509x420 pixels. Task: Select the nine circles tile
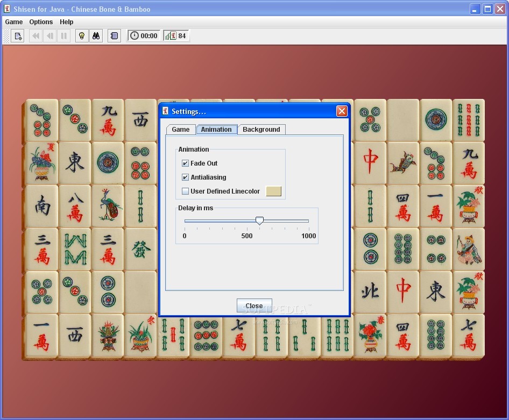[x=206, y=336]
